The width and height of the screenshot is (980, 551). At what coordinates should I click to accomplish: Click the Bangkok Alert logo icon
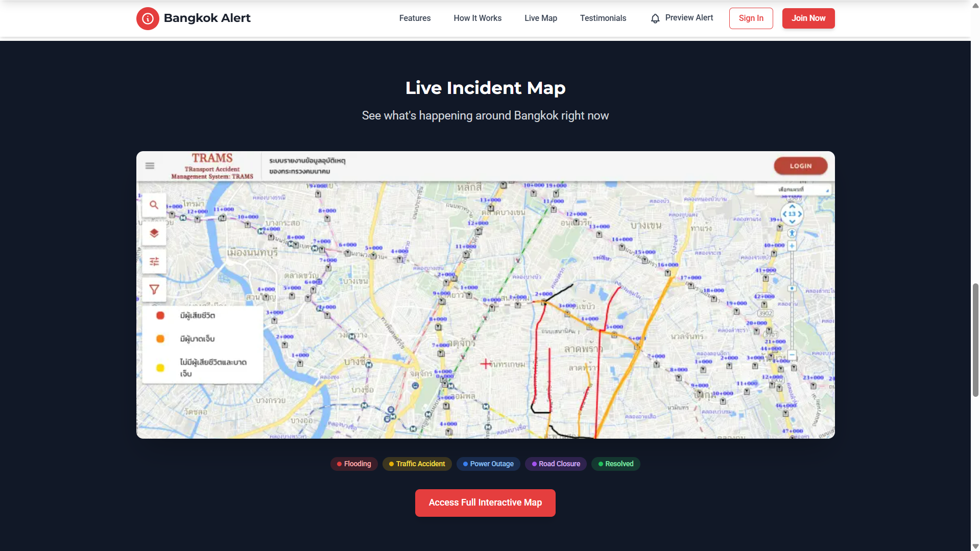148,18
